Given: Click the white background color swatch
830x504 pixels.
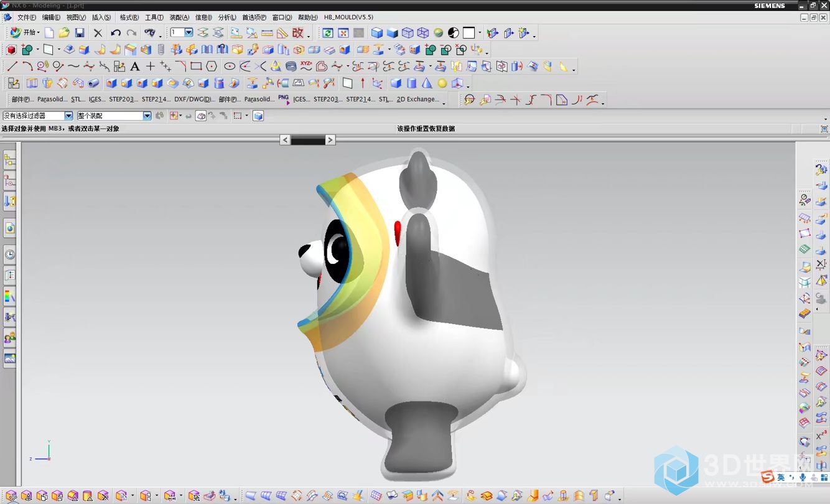Looking at the screenshot, I should tap(469, 33).
